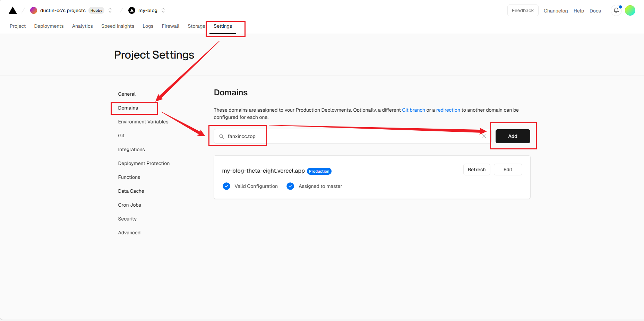Follow the Git branch link
644x321 pixels.
(413, 110)
